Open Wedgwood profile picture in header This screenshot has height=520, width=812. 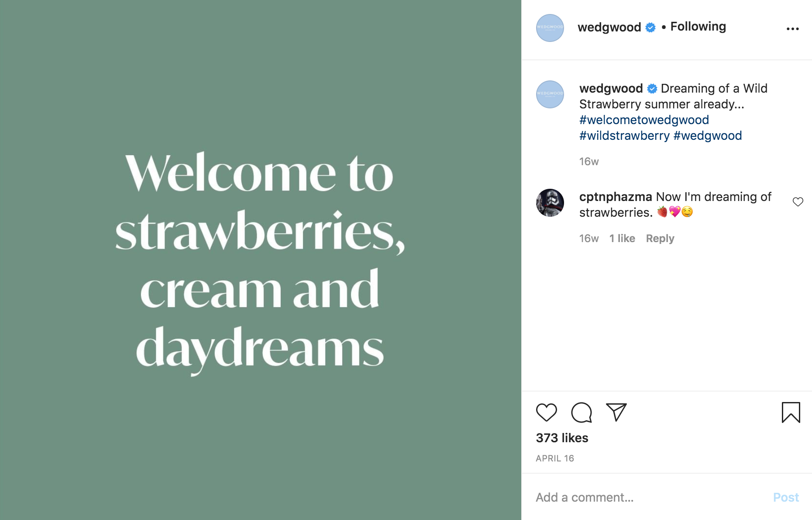(x=550, y=28)
